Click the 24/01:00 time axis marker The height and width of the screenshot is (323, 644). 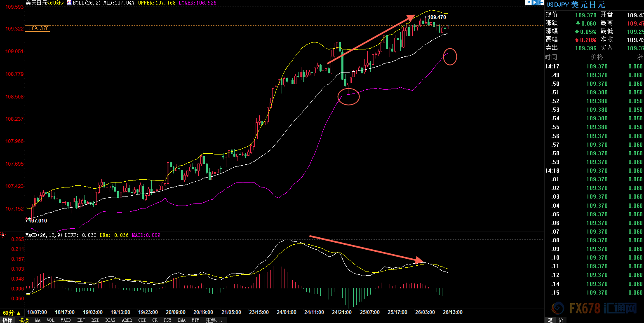point(287,313)
